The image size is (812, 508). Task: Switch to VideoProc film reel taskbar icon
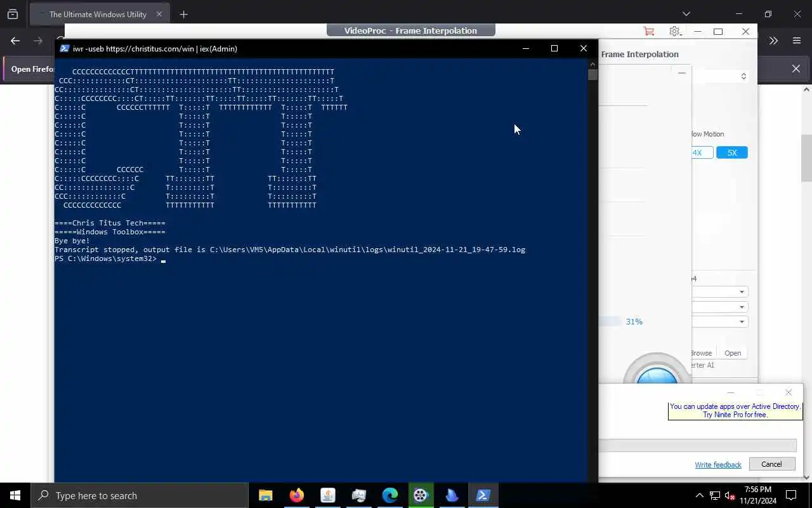[x=421, y=495]
